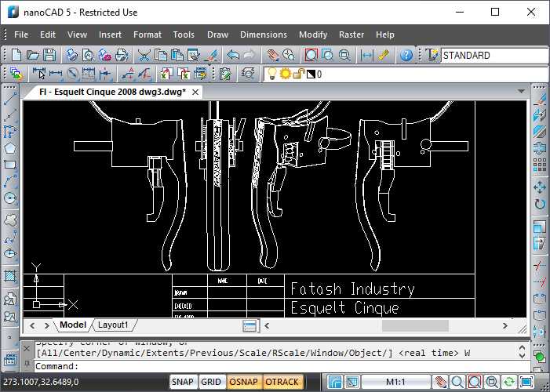Select the Rectangle draw tool
The height and width of the screenshot is (392, 550).
coord(10,165)
